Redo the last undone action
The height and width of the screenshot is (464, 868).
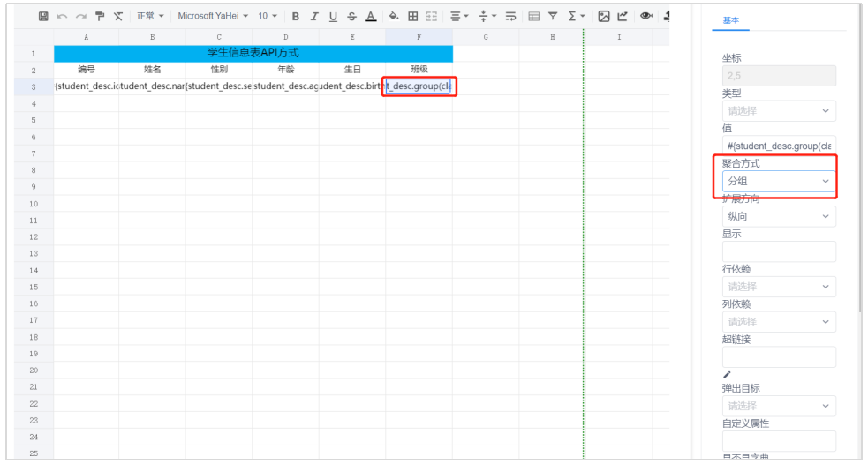81,16
